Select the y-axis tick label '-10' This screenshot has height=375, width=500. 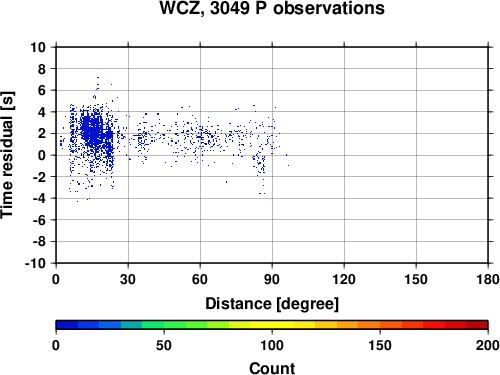click(x=35, y=263)
